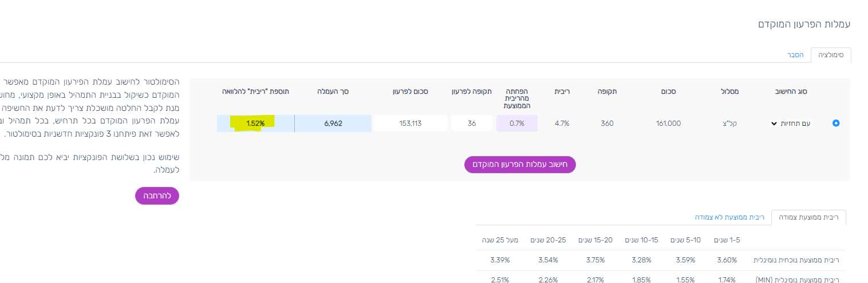Click the 'קל"צ' track value
Image resolution: width=868 pixels, height=283 pixels.
(x=731, y=123)
